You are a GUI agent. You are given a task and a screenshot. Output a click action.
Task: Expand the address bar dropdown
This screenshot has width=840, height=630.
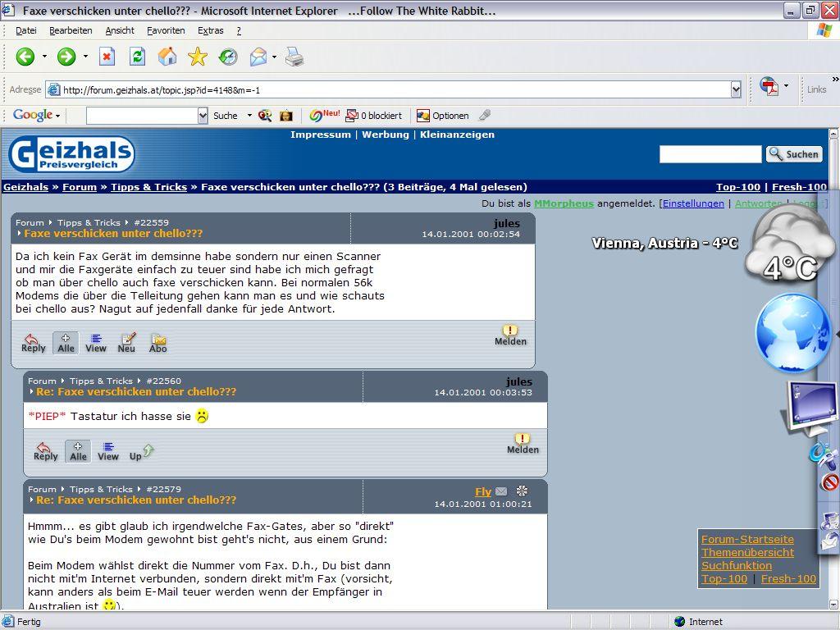coord(736,89)
